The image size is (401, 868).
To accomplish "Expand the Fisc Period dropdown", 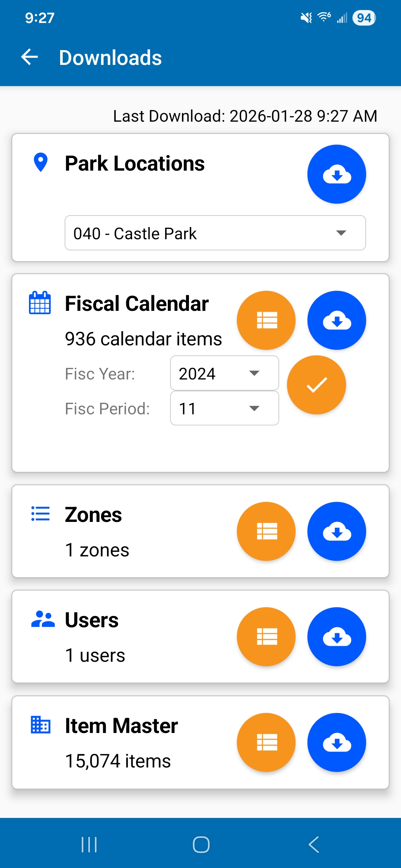I will pos(224,408).
